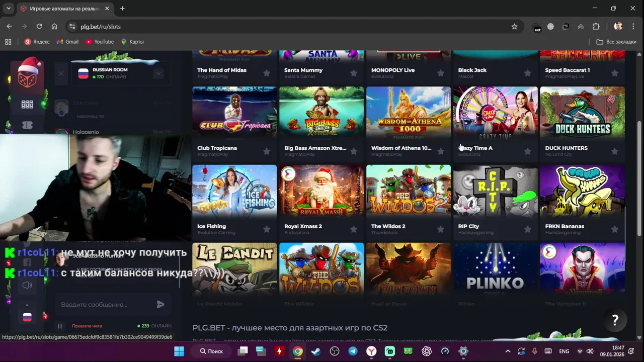Open the Карты bookmark
644x362 pixels.
(x=132, y=42)
